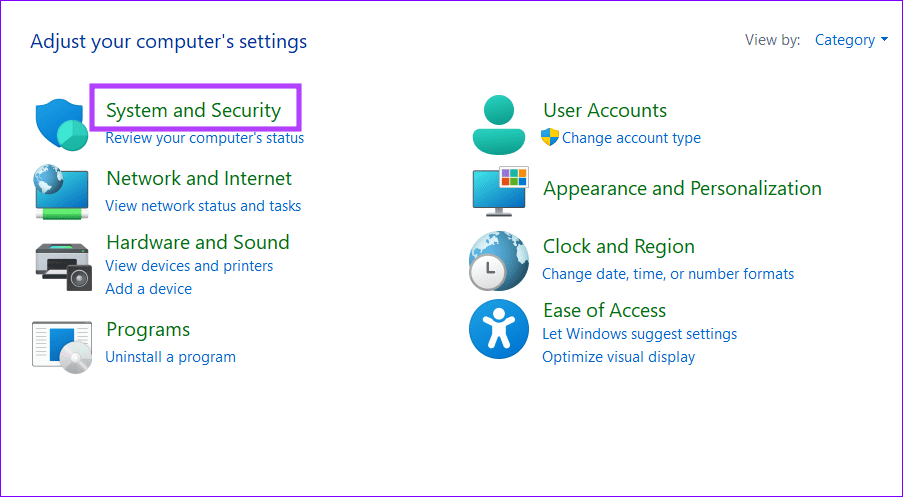Viewport: 903px width, 497px height.
Task: Click the Hardware and Sound printer icon
Action: point(62,265)
